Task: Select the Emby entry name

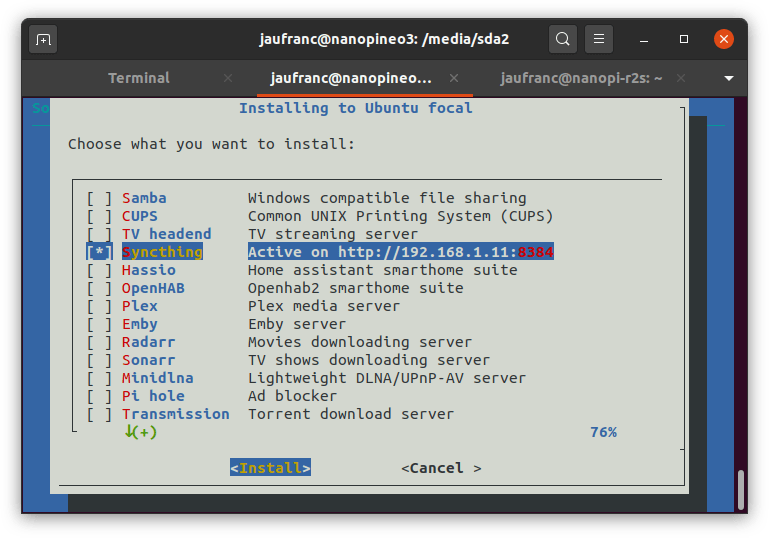Action: [140, 324]
